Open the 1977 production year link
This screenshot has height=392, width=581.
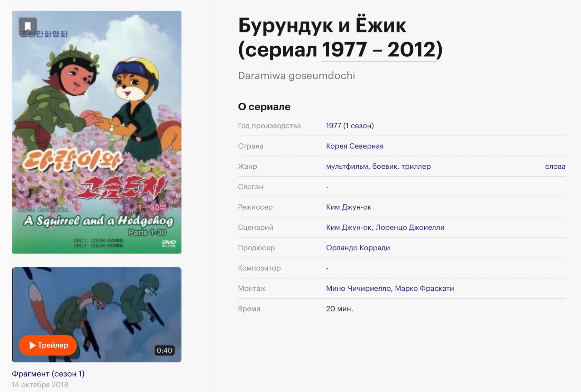(333, 126)
